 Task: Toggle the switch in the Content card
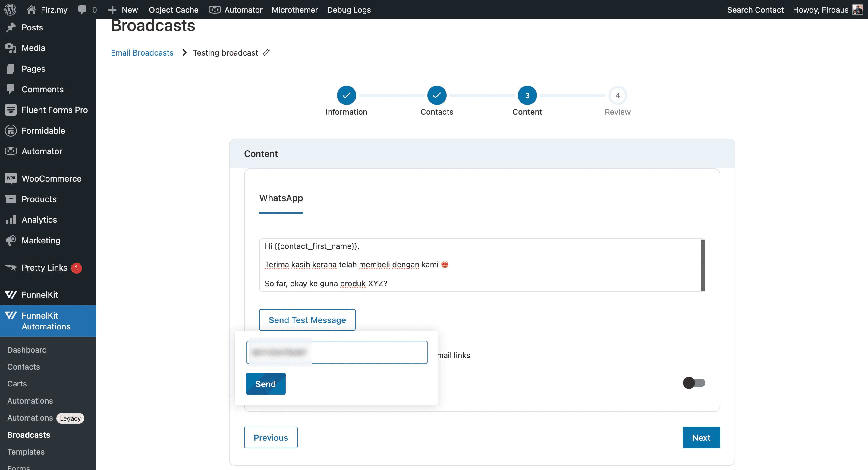point(694,383)
